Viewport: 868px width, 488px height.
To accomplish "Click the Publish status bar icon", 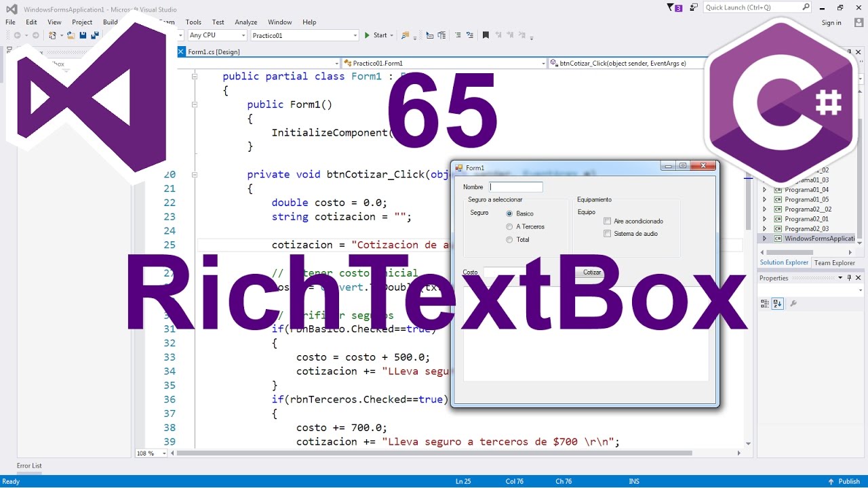I will click(831, 482).
